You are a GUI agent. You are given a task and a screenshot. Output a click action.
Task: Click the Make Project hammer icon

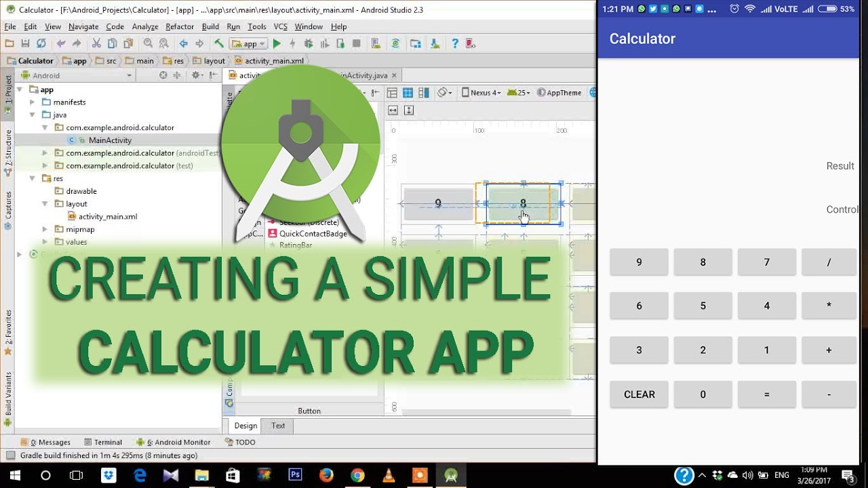(219, 43)
